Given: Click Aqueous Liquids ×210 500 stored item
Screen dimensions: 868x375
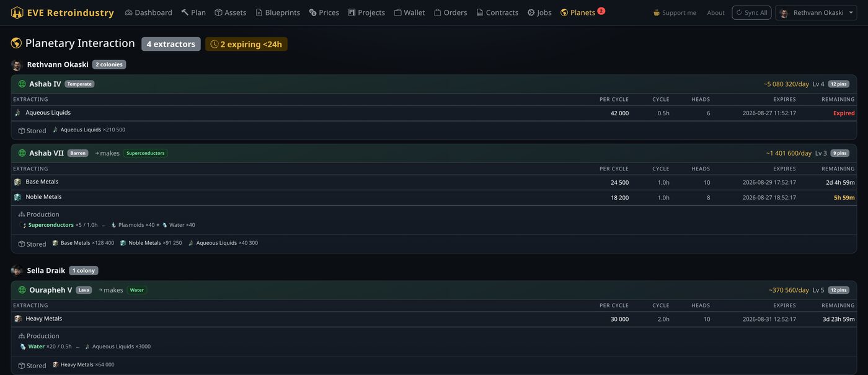Looking at the screenshot, I should click(x=89, y=130).
